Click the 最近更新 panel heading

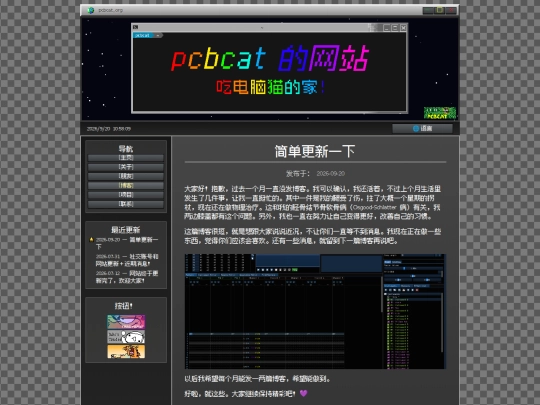click(x=126, y=230)
